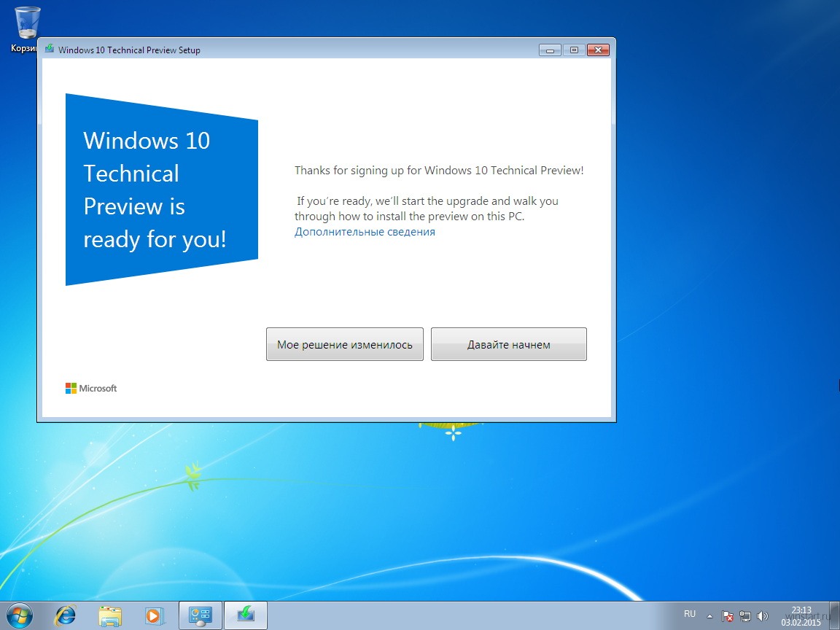Click the 'Давайте начнем' button
This screenshot has width=840, height=630.
click(508, 344)
